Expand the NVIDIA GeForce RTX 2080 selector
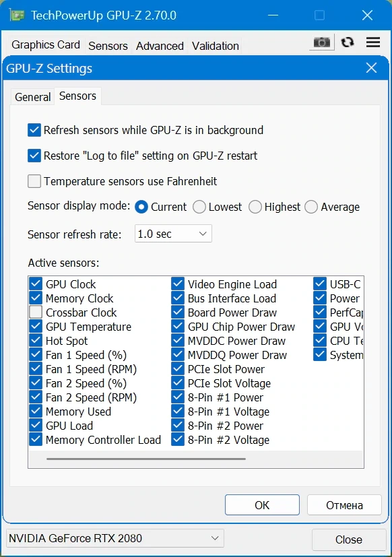The width and height of the screenshot is (392, 557). 115,538
